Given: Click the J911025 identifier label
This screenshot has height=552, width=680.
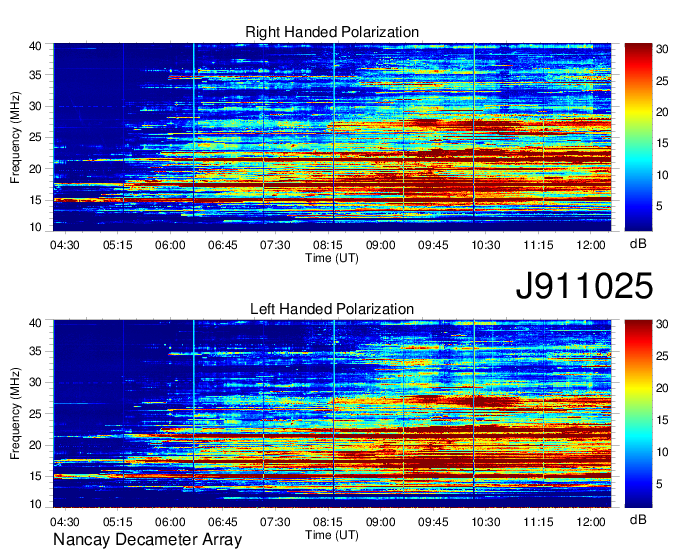Looking at the screenshot, I should pyautogui.click(x=584, y=286).
